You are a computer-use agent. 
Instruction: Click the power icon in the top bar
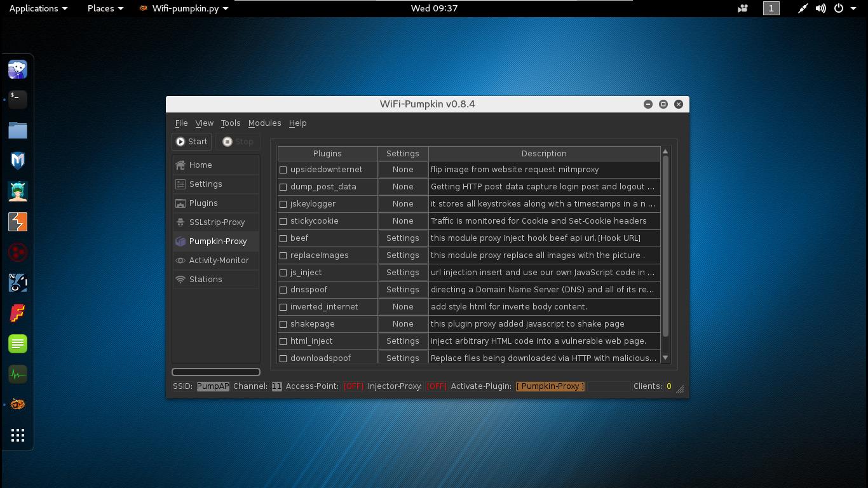pos(839,8)
